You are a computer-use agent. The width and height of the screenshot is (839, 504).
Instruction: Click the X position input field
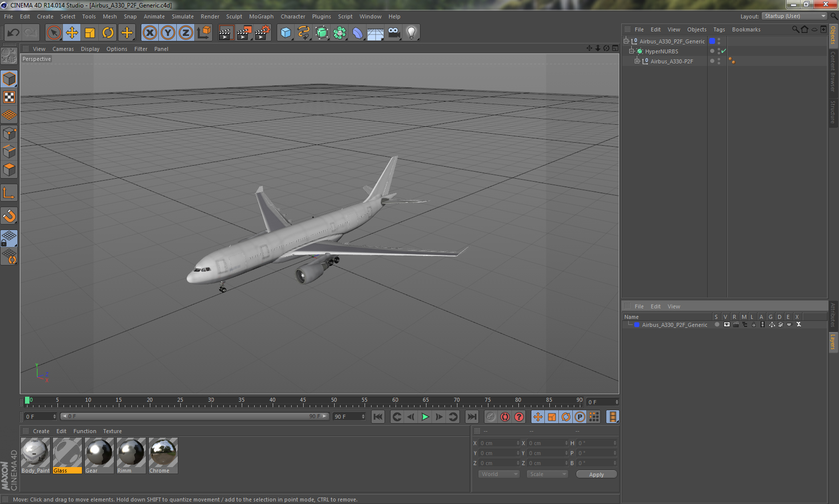pos(499,443)
